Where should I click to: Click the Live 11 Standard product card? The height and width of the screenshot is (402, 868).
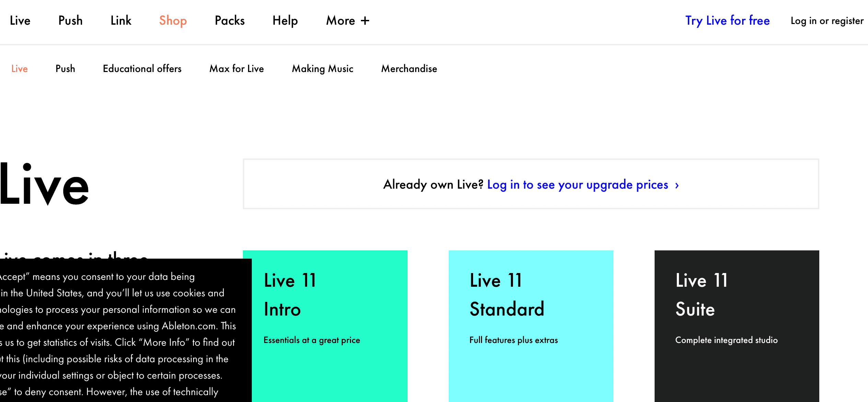[531, 326]
